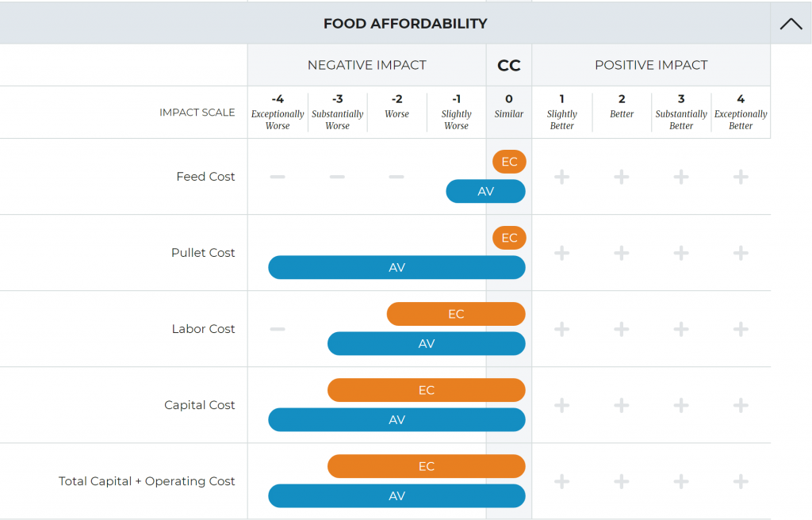The width and height of the screenshot is (812, 520).
Task: Click the EC bar for Total Capital + Operating Cost
Action: click(x=426, y=466)
